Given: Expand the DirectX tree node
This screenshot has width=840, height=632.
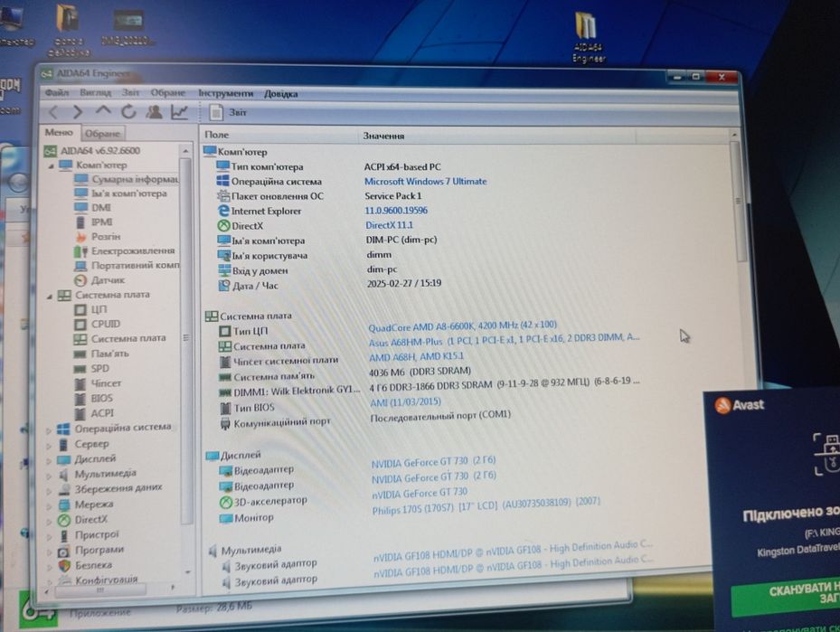Looking at the screenshot, I should [49, 521].
